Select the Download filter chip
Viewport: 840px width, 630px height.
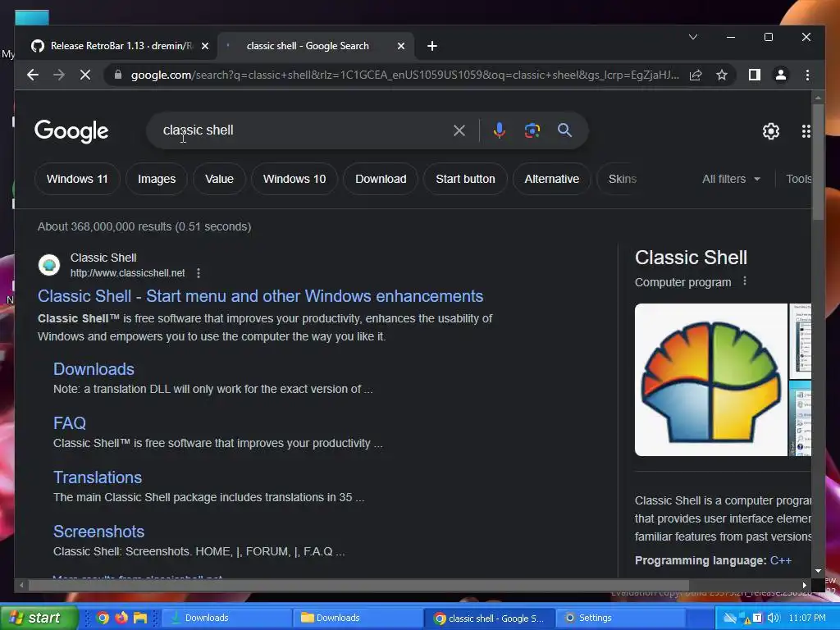click(x=381, y=179)
